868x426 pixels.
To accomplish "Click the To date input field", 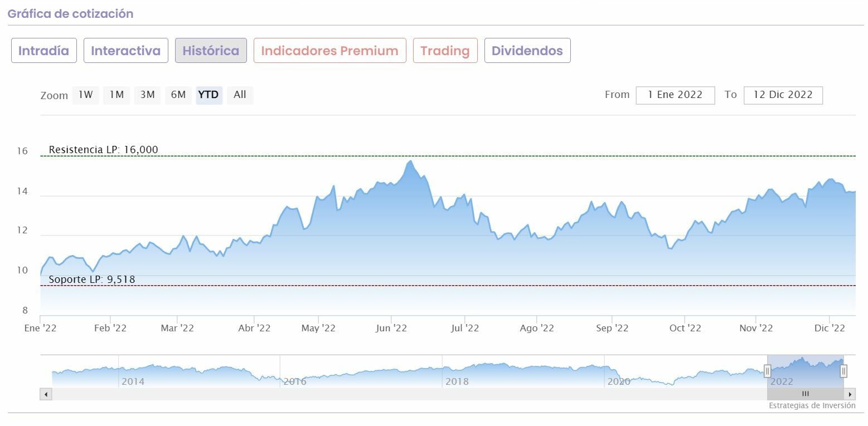I will pyautogui.click(x=783, y=95).
